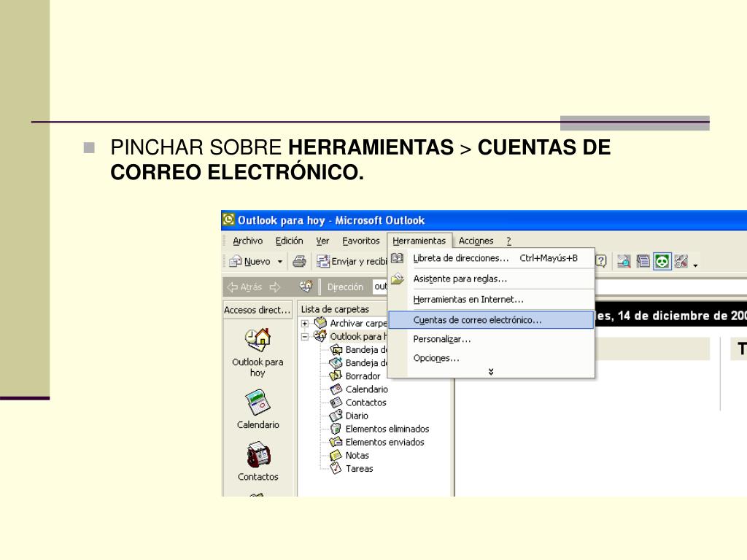
Task: Click Outlook today icon in address bar
Action: click(x=306, y=286)
